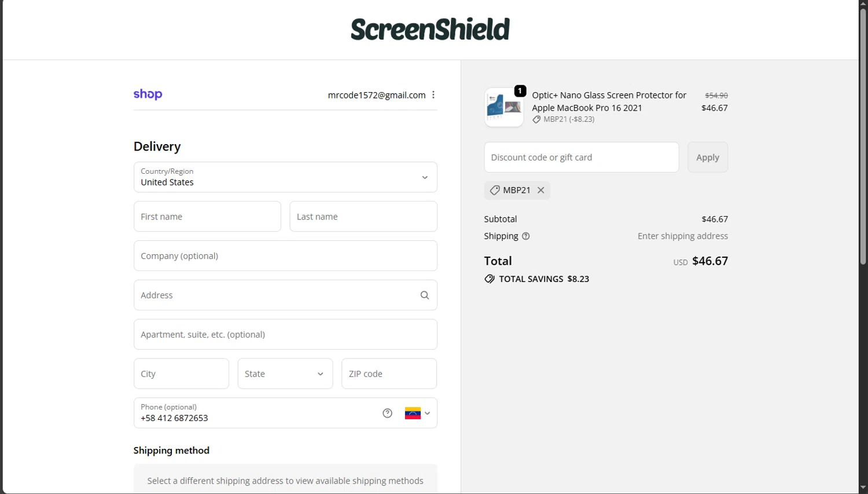Click the Apply discount button
Image resolution: width=868 pixels, height=494 pixels.
(x=708, y=158)
